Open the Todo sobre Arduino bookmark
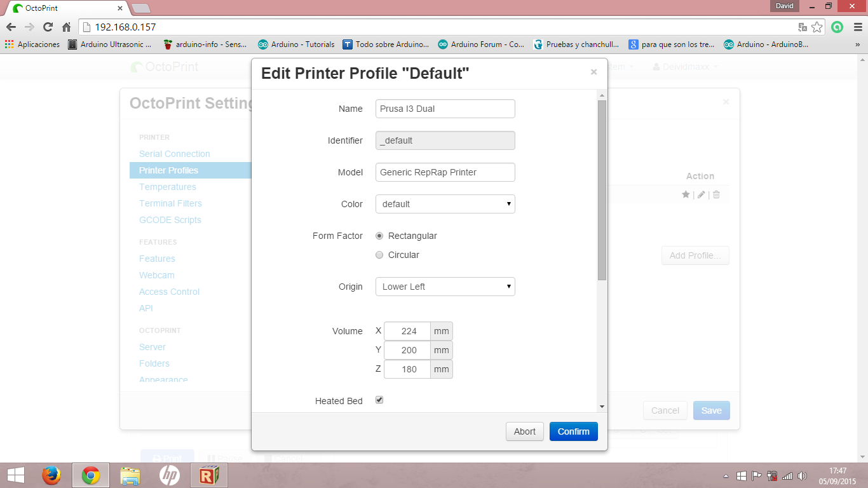Screen dimensions: 868x488 coord(386,44)
